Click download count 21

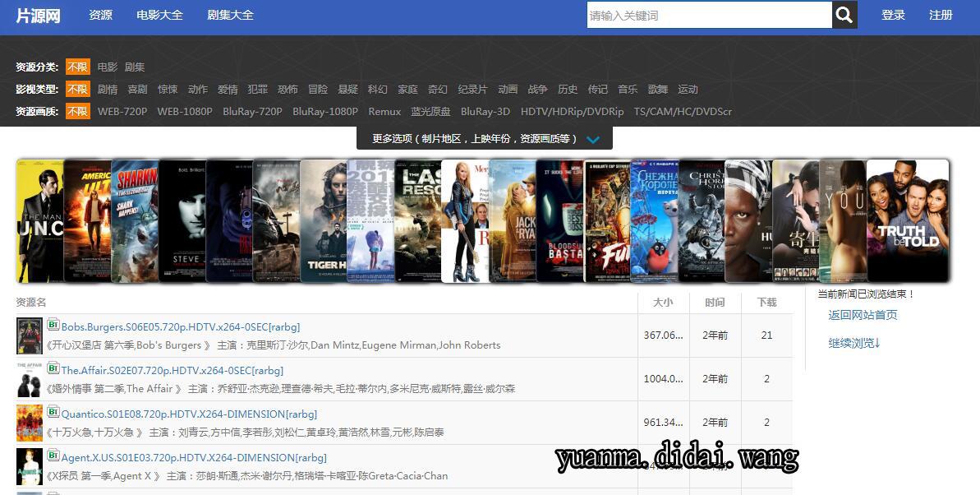(767, 335)
